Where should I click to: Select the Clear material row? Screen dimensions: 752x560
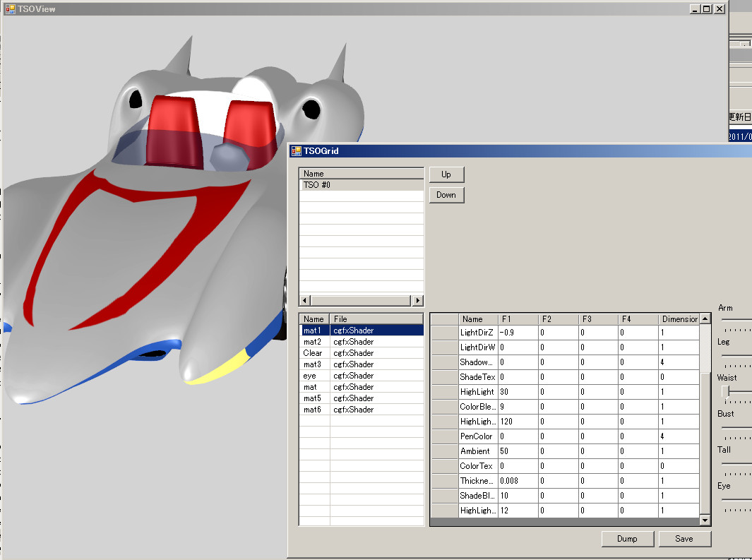coord(313,353)
